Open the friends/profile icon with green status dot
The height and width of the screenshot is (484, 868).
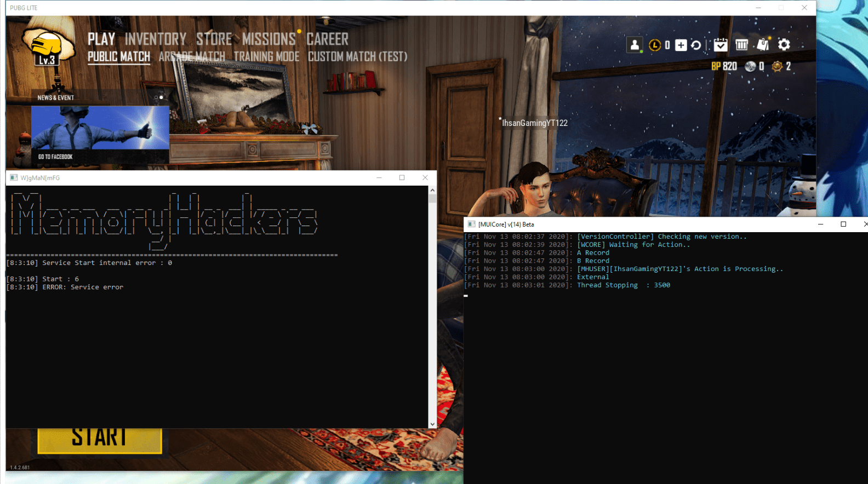(635, 45)
